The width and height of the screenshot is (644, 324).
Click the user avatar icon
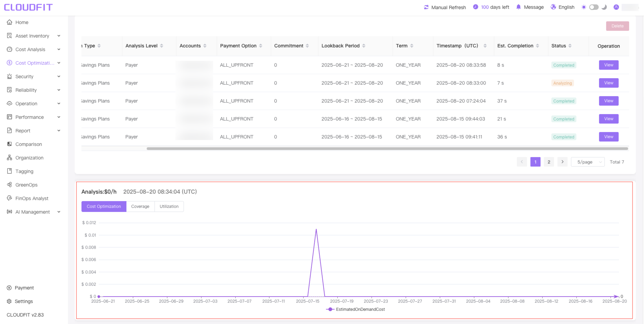[x=616, y=7]
